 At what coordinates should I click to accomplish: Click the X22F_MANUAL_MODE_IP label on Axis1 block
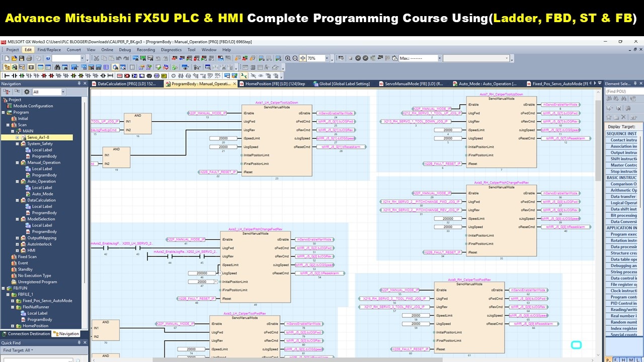click(207, 114)
